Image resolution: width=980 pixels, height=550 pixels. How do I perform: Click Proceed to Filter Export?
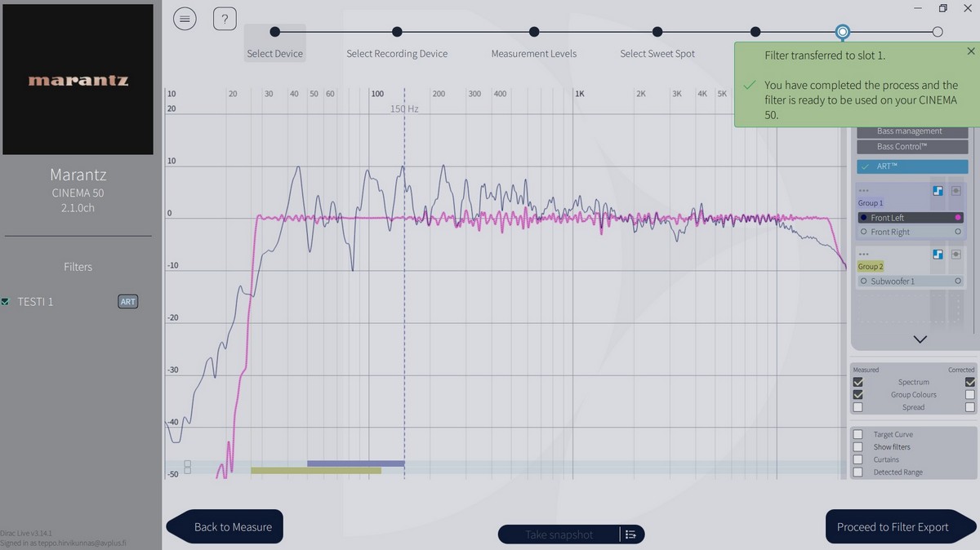893,527
